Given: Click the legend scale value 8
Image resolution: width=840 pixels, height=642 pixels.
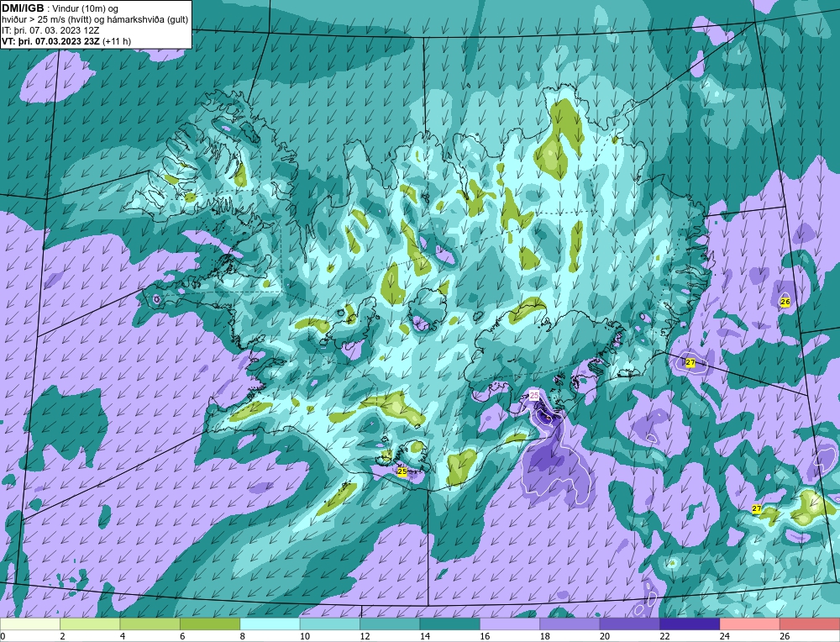Looking at the screenshot, I should pos(243,636).
